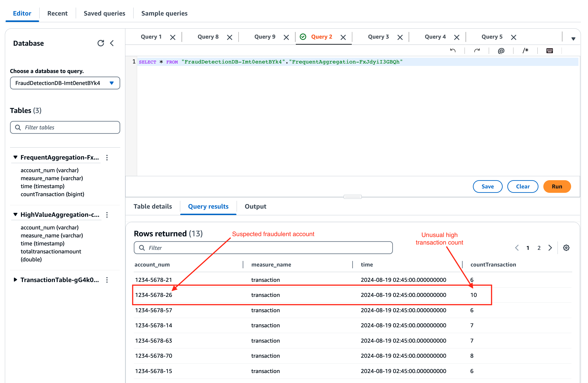
Task: Open FrequentAggregation table options menu
Action: pyautogui.click(x=107, y=158)
